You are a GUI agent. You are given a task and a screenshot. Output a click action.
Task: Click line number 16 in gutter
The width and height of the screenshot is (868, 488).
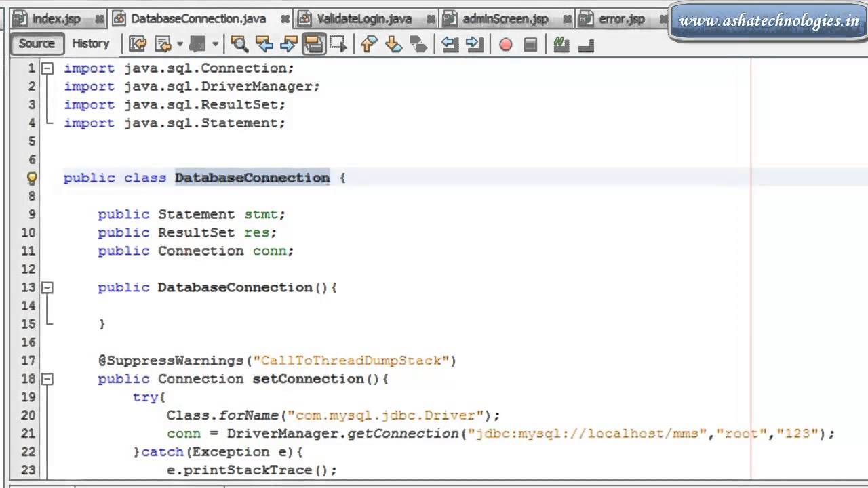28,342
